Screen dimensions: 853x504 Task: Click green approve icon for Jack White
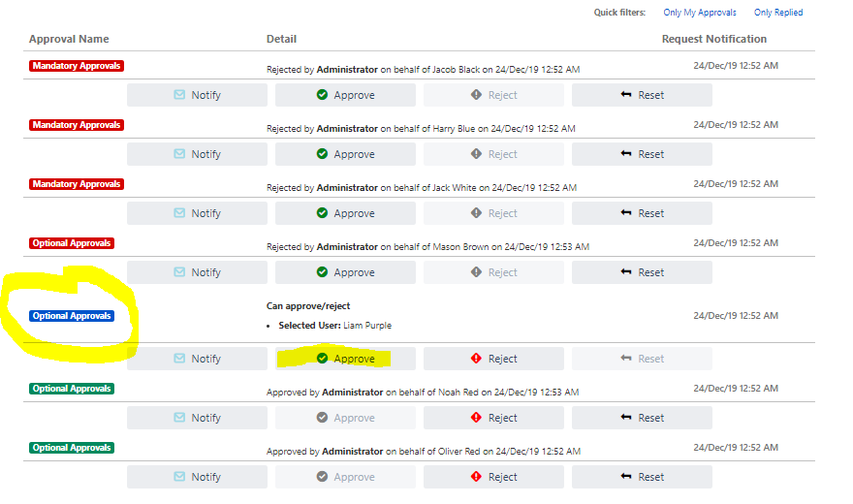tap(322, 213)
